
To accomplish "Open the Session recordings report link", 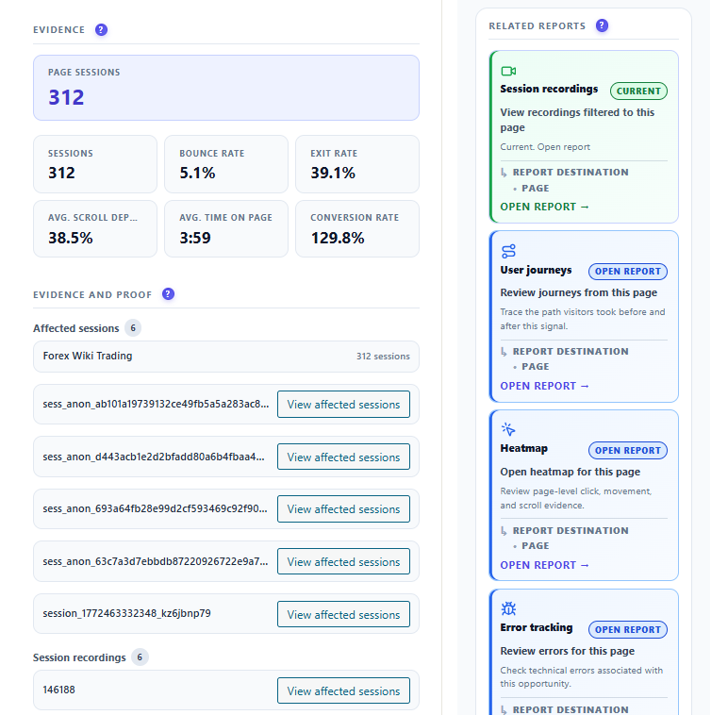I will (544, 207).
